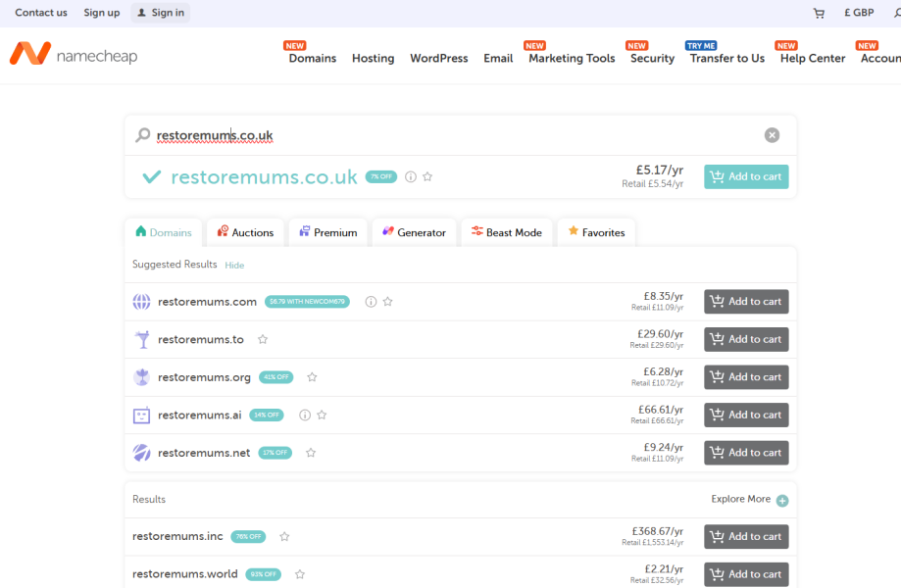Open the Email menu
Viewport: 901px width, 588px height.
point(498,58)
